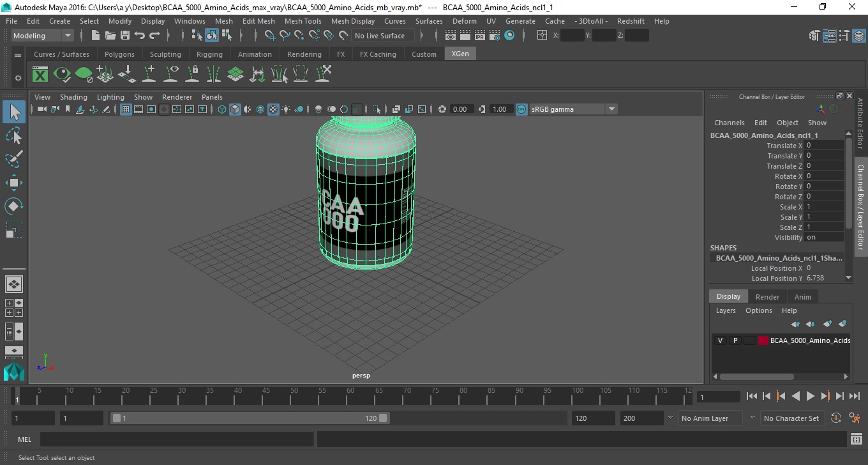Switch to the Polygons shelf tab

click(x=119, y=54)
